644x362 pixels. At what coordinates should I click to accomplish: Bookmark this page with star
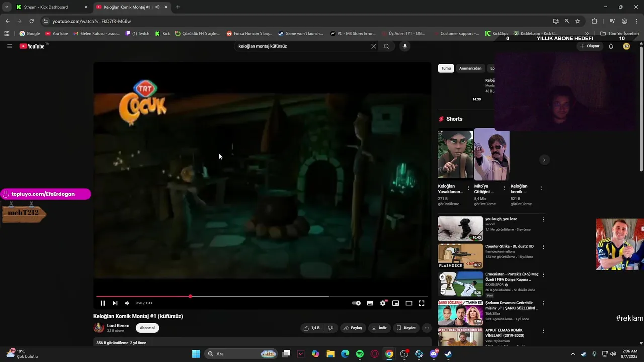click(578, 21)
